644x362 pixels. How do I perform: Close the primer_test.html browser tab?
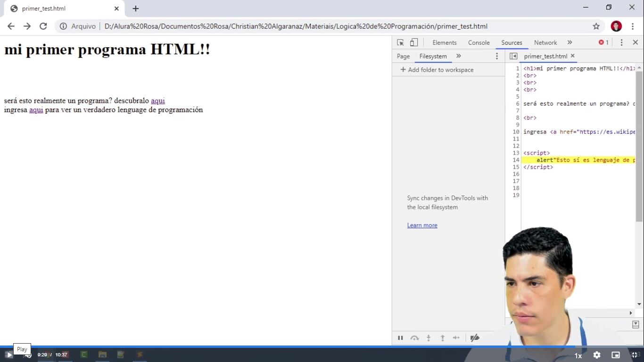click(x=116, y=8)
